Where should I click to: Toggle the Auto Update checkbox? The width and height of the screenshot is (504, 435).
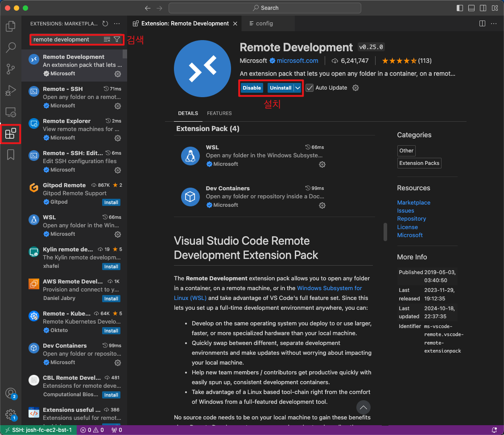[310, 88]
